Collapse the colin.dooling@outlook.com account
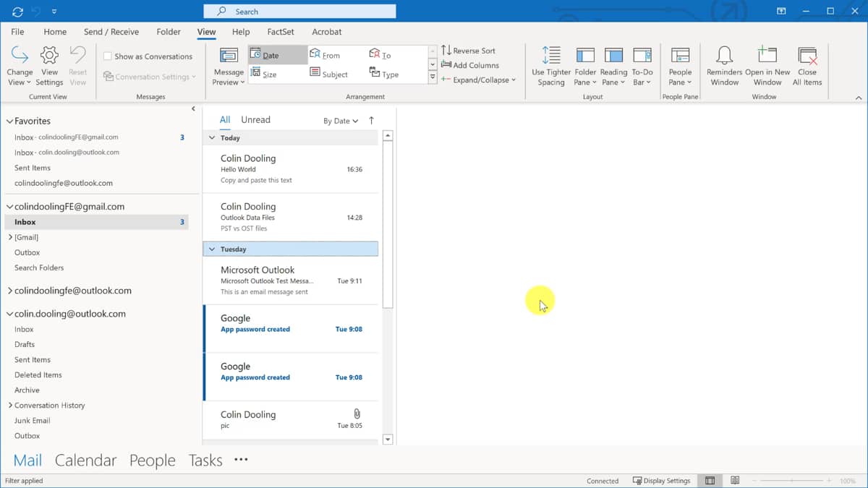The image size is (868, 488). click(x=10, y=314)
